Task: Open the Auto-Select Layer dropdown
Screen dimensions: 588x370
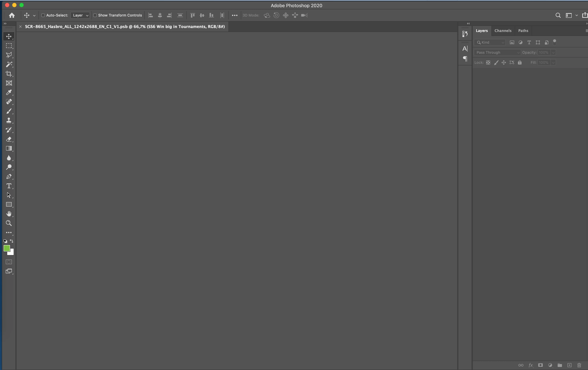Action: coord(80,15)
